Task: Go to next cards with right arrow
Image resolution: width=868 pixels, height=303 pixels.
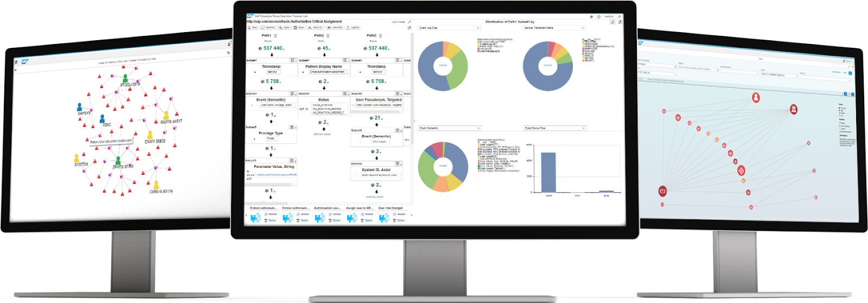Action: pyautogui.click(x=412, y=216)
